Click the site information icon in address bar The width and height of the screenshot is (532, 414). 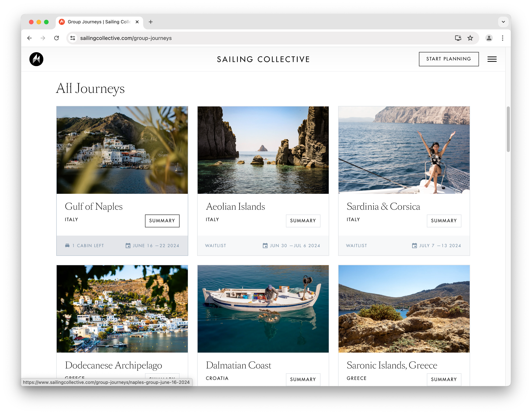(73, 38)
